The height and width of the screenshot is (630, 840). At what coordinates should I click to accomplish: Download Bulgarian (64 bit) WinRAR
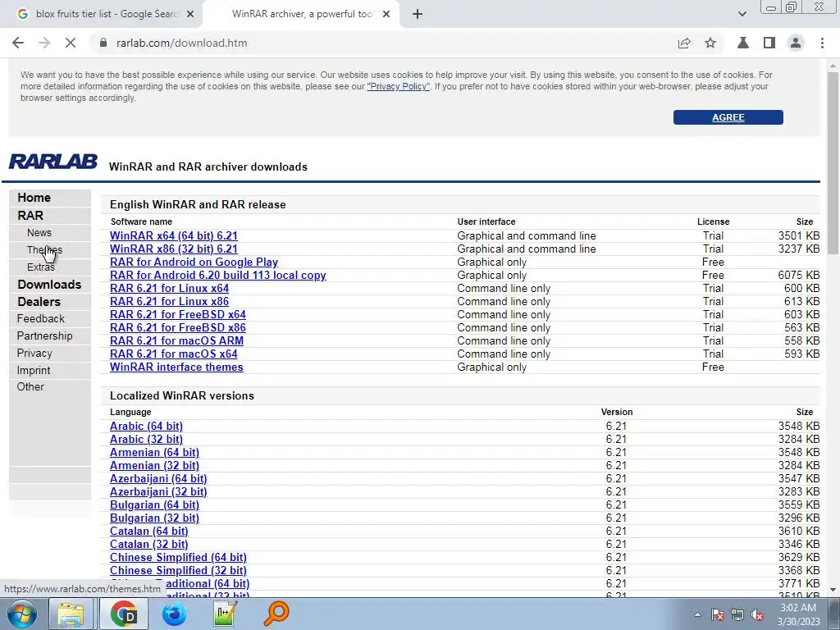[x=154, y=504]
